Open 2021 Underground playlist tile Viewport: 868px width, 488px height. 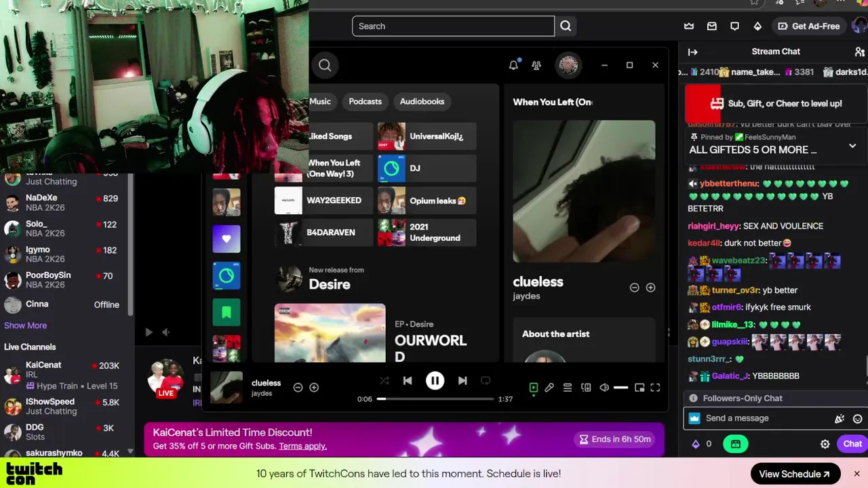tap(427, 232)
